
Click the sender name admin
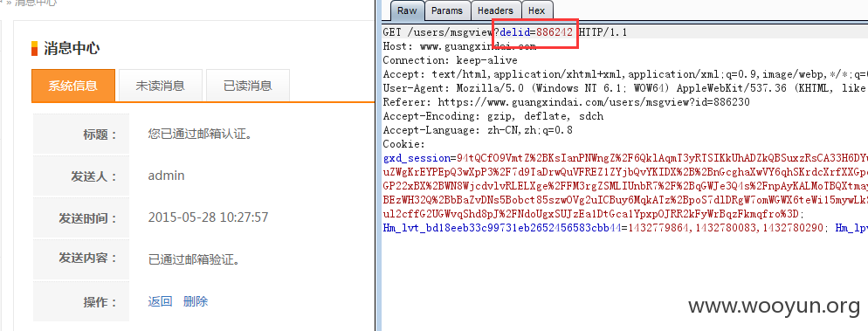coord(166,176)
